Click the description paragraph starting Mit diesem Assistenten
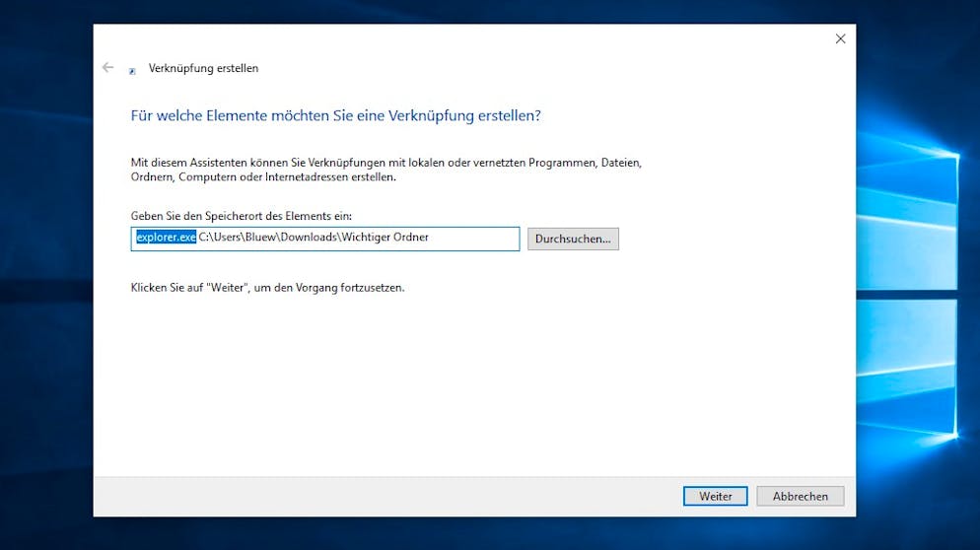 (386, 170)
